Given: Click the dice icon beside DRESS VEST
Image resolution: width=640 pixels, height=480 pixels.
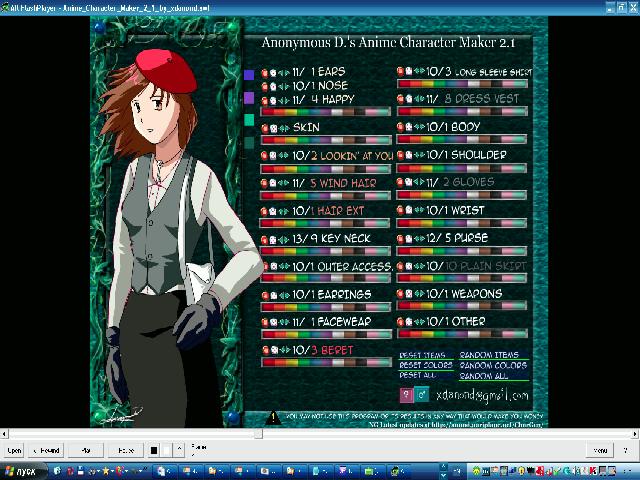Looking at the screenshot, I should tap(408, 100).
